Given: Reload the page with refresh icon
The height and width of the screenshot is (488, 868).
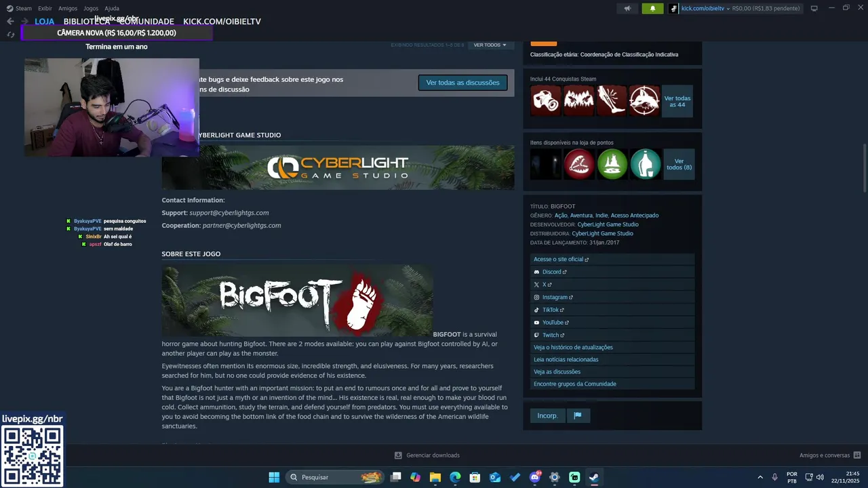Looking at the screenshot, I should click(x=10, y=34).
